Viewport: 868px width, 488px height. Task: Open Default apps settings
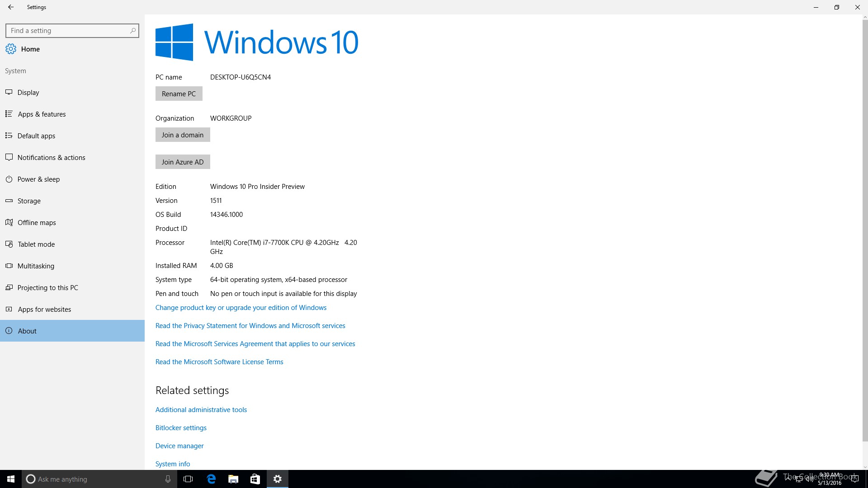[x=72, y=136]
